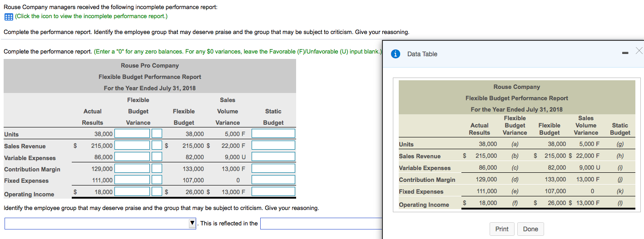This screenshot has width=644, height=239.
Task: Click 'Rouse Company' heading in Data Table
Action: (517, 87)
